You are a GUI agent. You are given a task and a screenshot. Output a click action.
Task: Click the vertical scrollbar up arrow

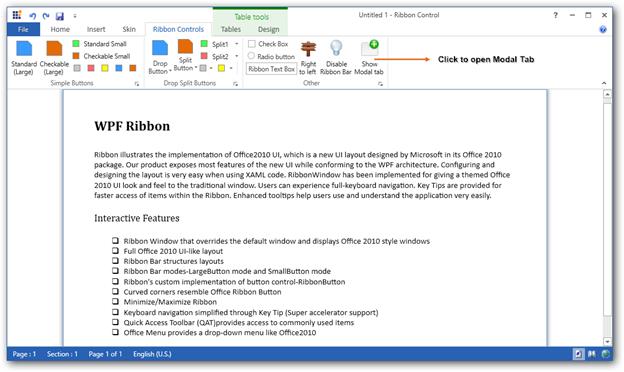(x=607, y=95)
